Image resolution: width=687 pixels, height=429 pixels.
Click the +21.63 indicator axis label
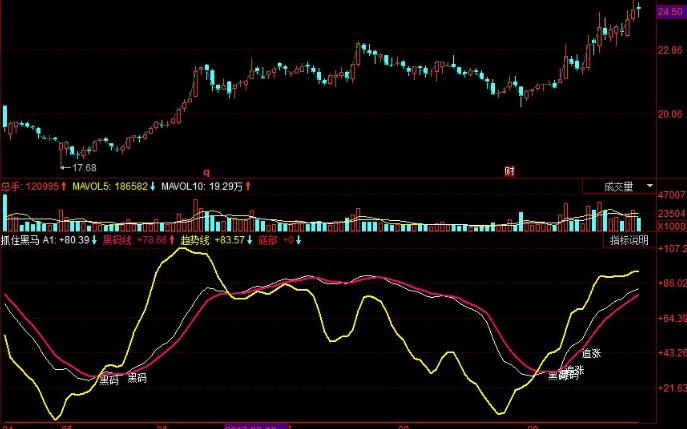coord(673,388)
